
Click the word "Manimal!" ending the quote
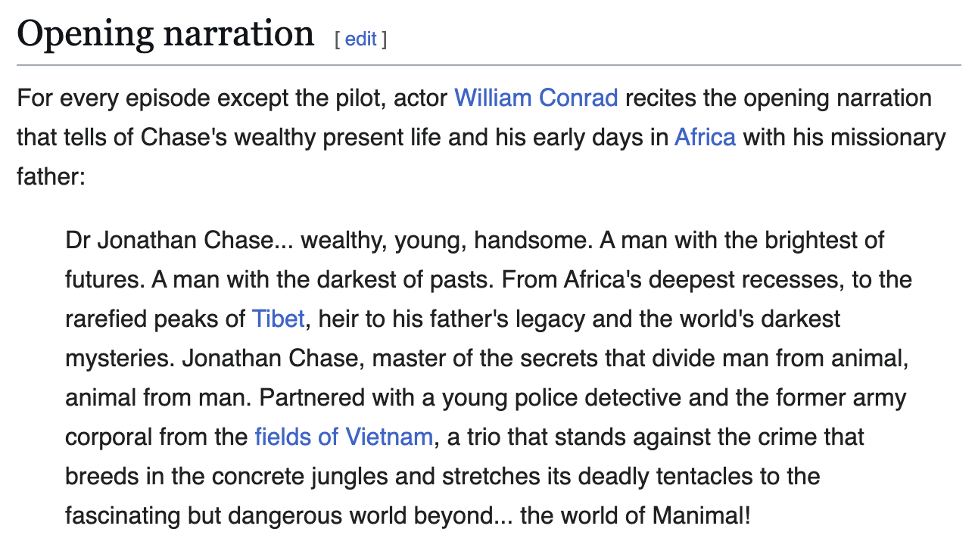(x=702, y=515)
